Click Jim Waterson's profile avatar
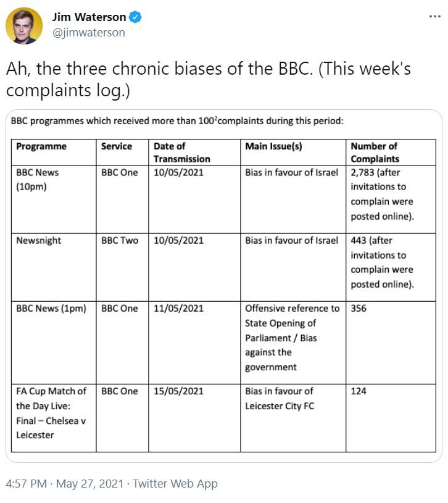Viewport: 448px width, 503px height. 24,26
